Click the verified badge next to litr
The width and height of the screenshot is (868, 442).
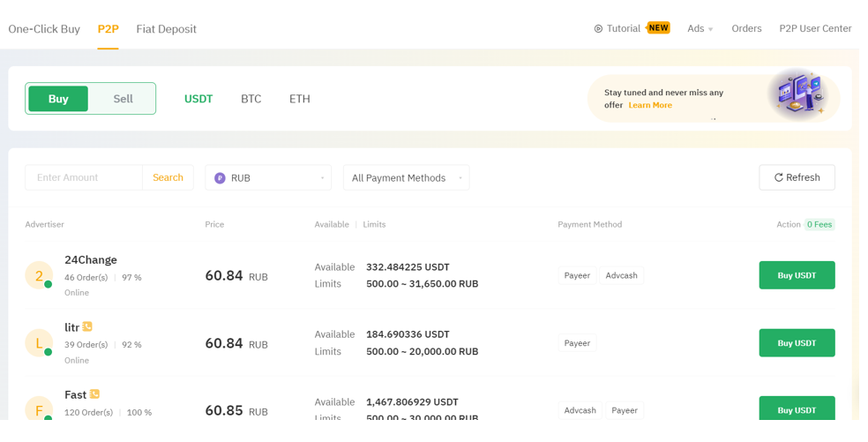click(87, 327)
